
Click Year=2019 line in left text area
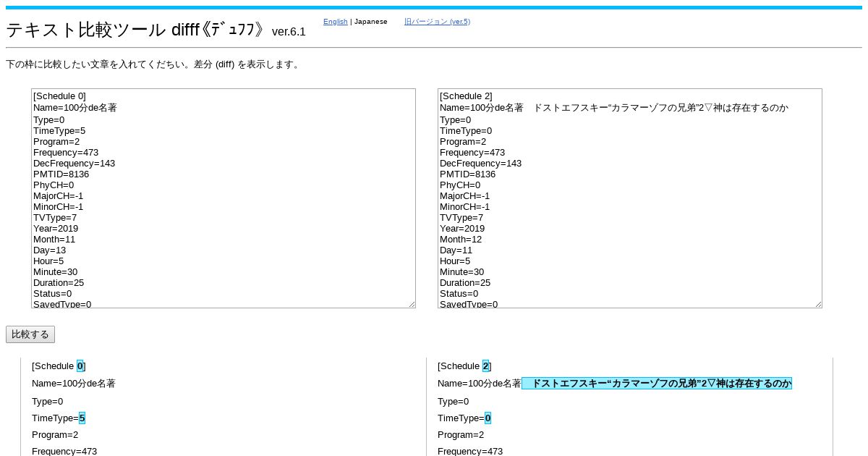56,229
